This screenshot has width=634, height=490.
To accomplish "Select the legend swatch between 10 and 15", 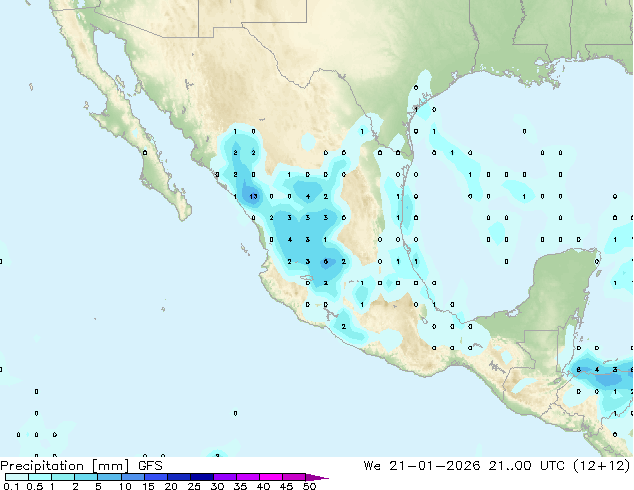I will click(132, 477).
